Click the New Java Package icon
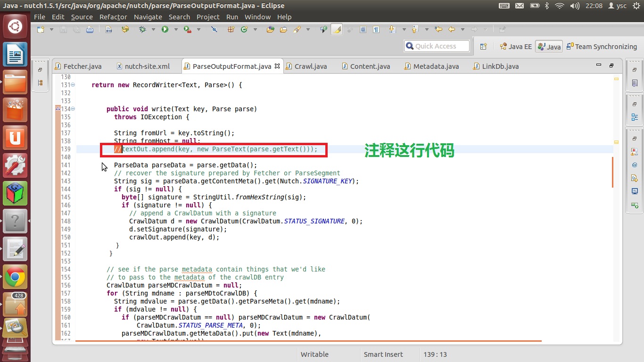Screen dimensions: 644x362 point(231,29)
